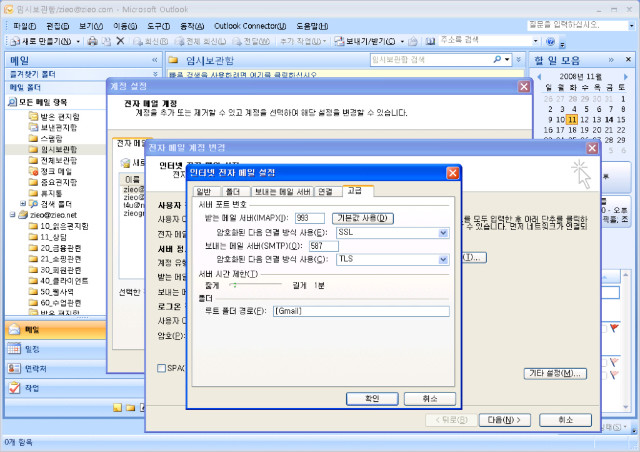
Task: Click the print-preview icon next to 보내기/받기
Action: point(413,41)
